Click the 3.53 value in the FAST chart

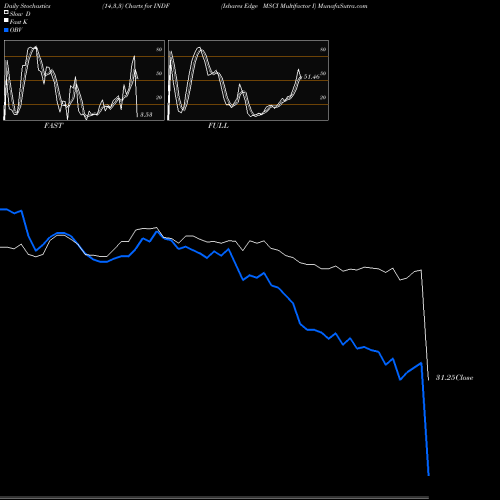click(146, 115)
